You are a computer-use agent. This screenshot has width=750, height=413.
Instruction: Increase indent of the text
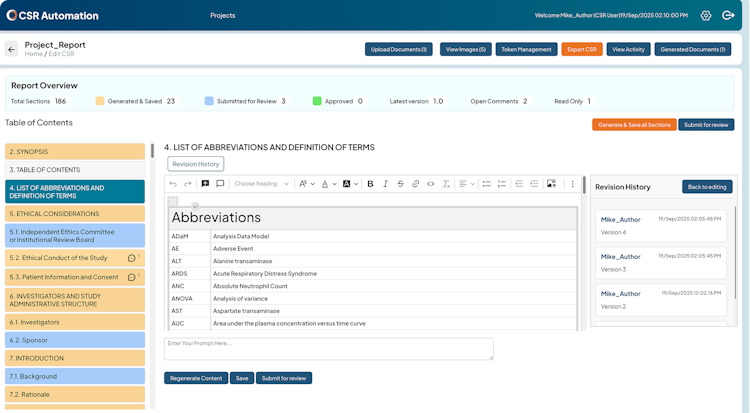pyautogui.click(x=534, y=184)
